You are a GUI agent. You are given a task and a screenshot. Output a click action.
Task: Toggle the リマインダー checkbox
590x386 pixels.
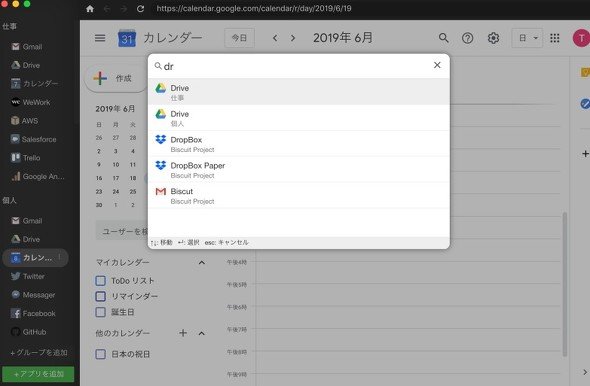[x=100, y=296]
